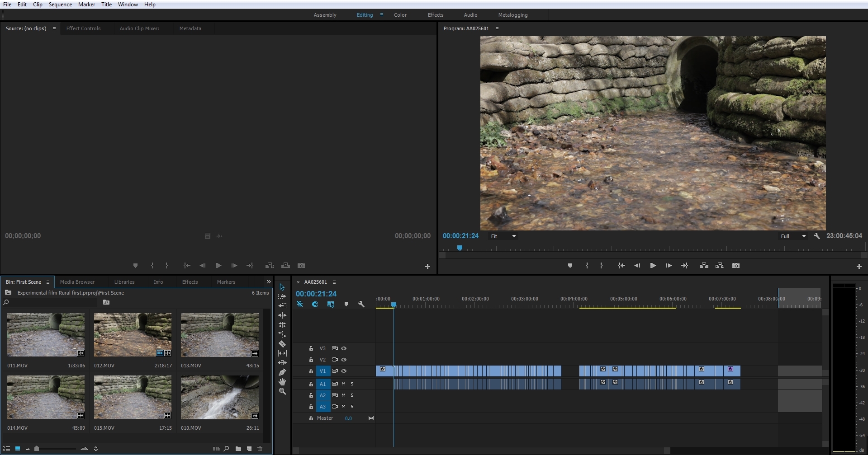
Task: Mark Out point in Program monitor
Action: [601, 266]
